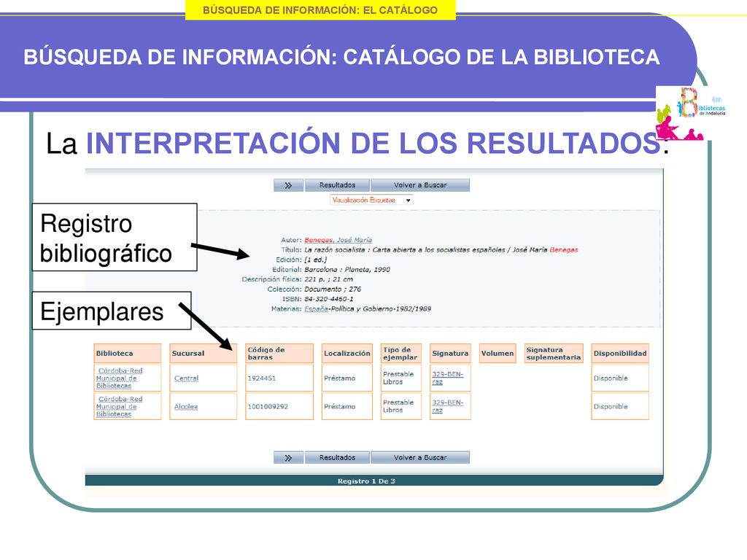This screenshot has width=747, height=560.
Task: Open the Visualización Etiquetas dropdown
Action: pos(371,201)
